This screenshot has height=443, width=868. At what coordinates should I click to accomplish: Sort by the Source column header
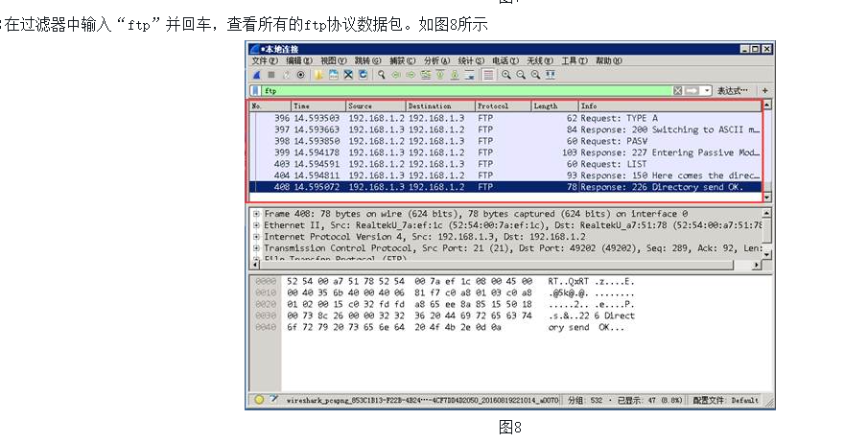pos(376,105)
